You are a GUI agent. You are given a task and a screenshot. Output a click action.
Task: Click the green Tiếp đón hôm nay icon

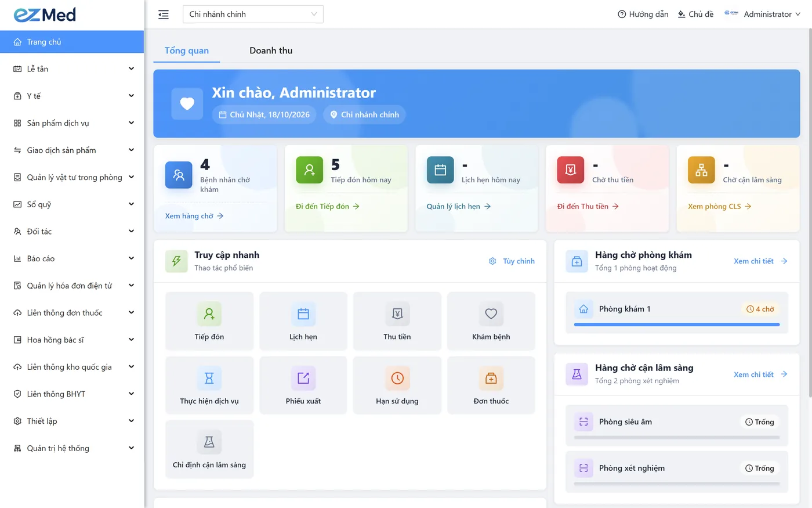click(x=310, y=170)
